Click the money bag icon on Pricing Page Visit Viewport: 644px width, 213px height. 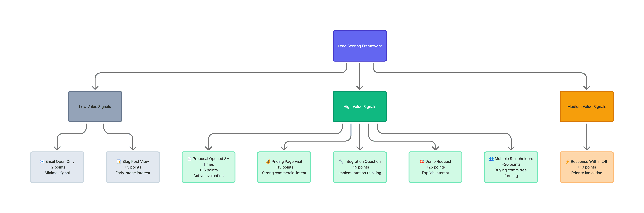tap(268, 161)
